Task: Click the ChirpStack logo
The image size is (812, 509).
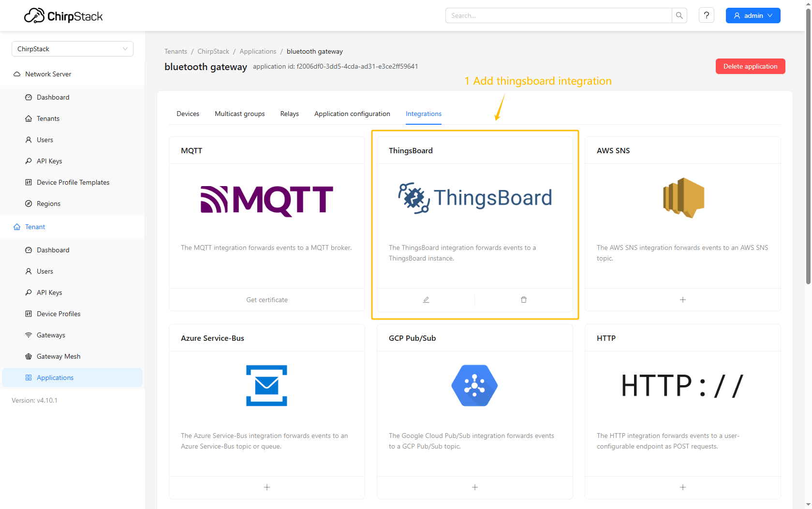Action: click(63, 16)
